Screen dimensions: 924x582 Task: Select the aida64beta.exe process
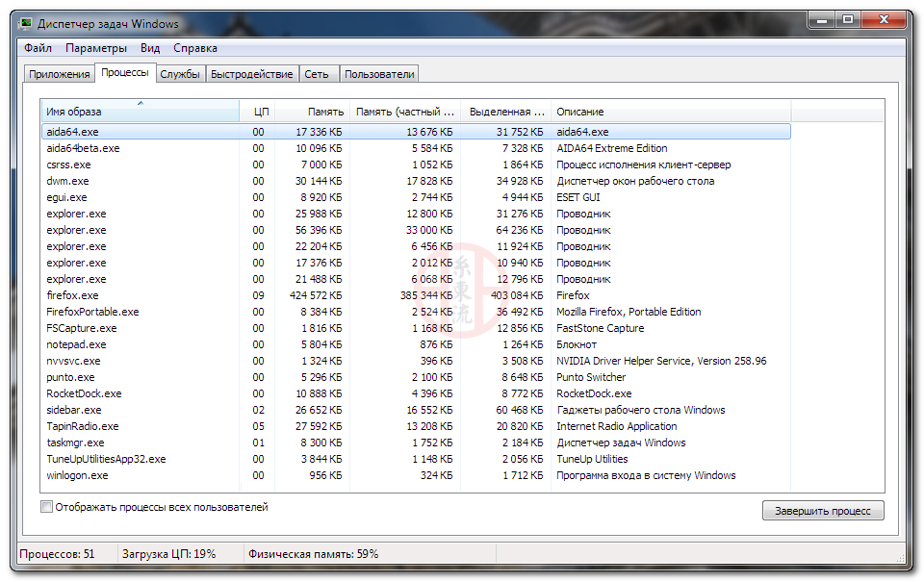coord(416,148)
